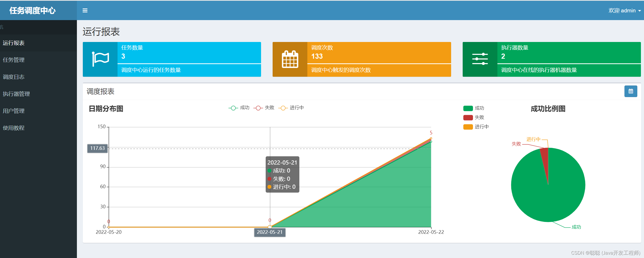Screen dimensions: 644x258
Task: Click the 2022-05-22 data point at chart top
Action: 431,139
